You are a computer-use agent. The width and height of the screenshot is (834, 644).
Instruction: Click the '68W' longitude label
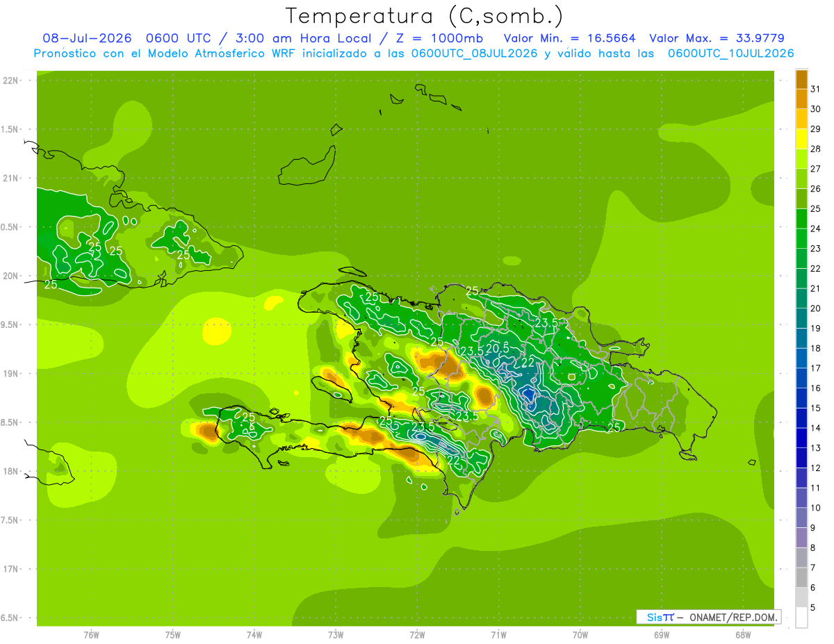(x=743, y=635)
